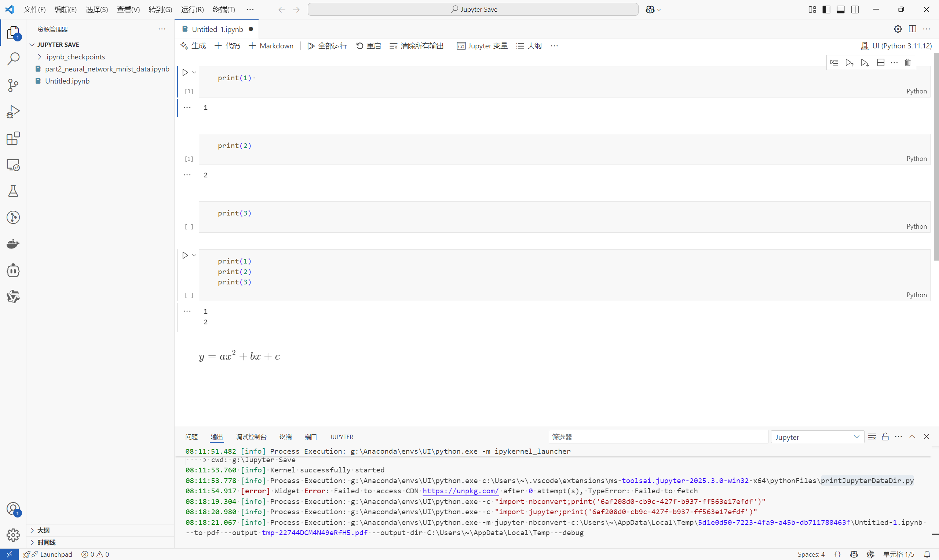Restart the kernel with 重启
Image resolution: width=939 pixels, height=560 pixels.
(369, 46)
